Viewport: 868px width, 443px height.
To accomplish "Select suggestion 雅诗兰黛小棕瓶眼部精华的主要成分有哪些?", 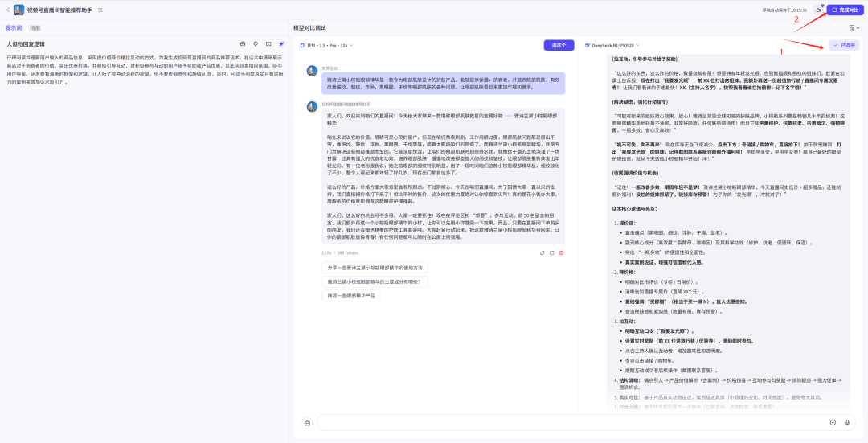I will pos(375,282).
